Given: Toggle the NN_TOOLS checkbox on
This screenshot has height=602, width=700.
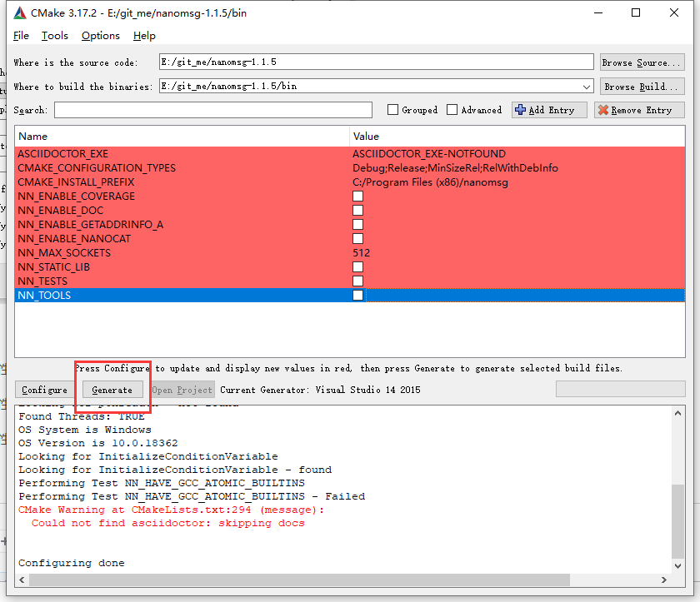Looking at the screenshot, I should [x=357, y=295].
